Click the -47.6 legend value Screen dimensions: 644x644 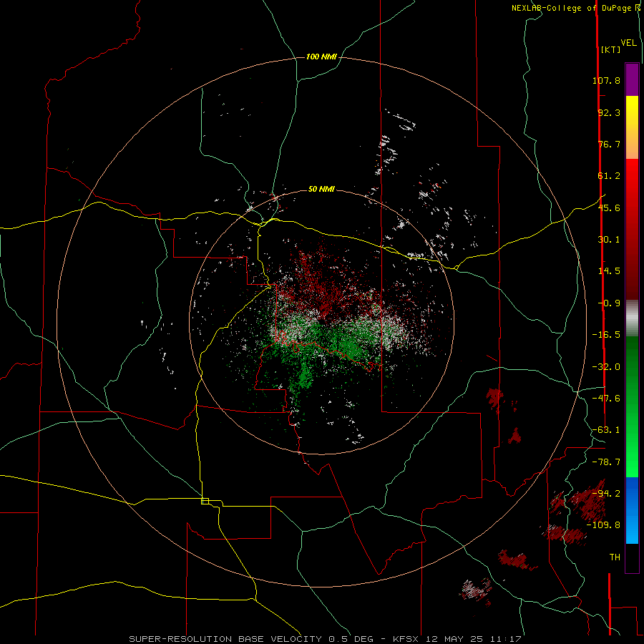(x=606, y=399)
